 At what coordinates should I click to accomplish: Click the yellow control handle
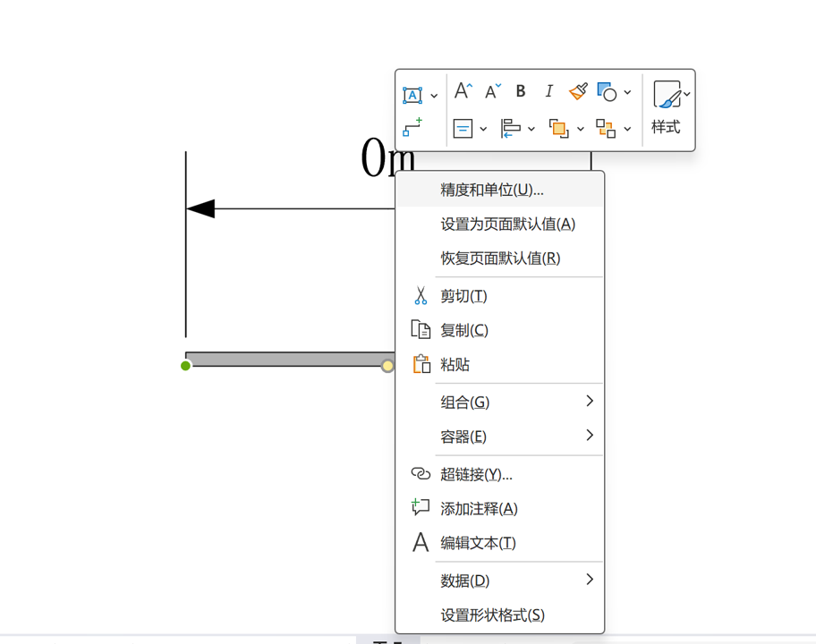[x=387, y=366]
